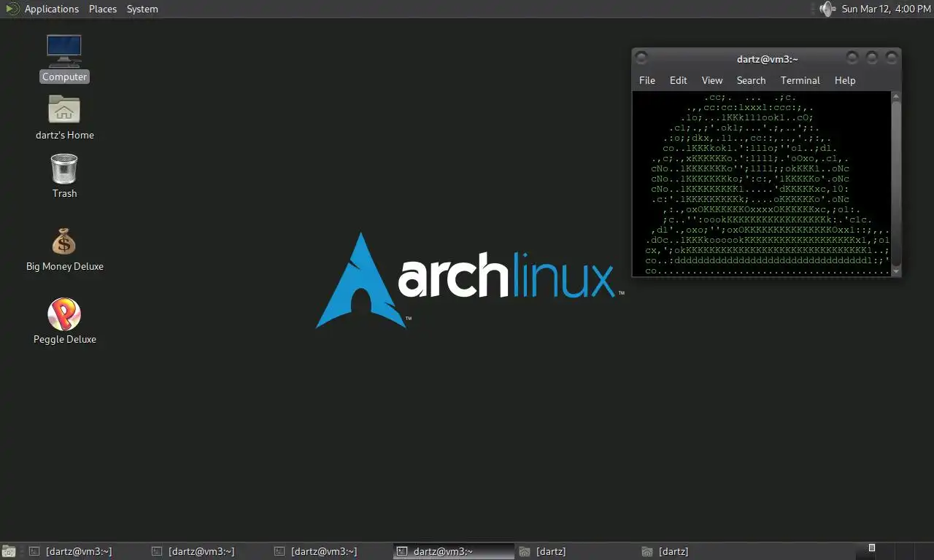Maximize the dartz@vm3:~ terminal window
The image size is (934, 560).
pos(871,57)
